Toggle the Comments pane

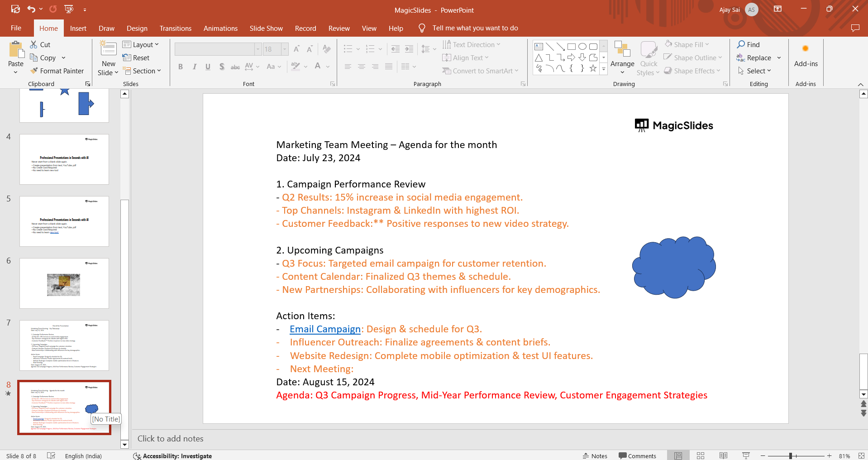point(637,455)
